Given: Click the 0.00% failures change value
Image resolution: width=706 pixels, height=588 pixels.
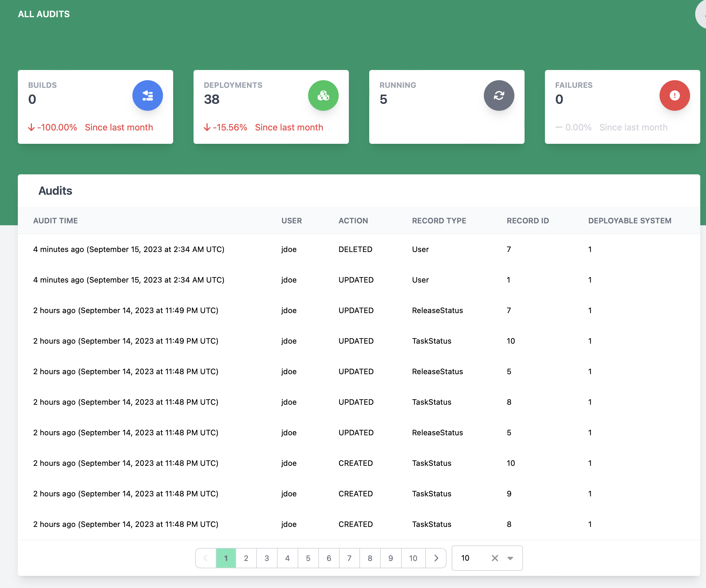Looking at the screenshot, I should (x=578, y=127).
